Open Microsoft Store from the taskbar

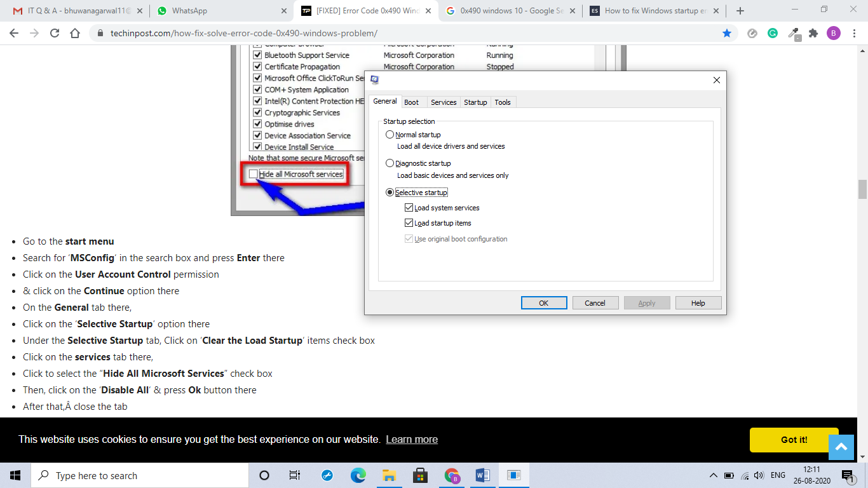[x=420, y=475]
